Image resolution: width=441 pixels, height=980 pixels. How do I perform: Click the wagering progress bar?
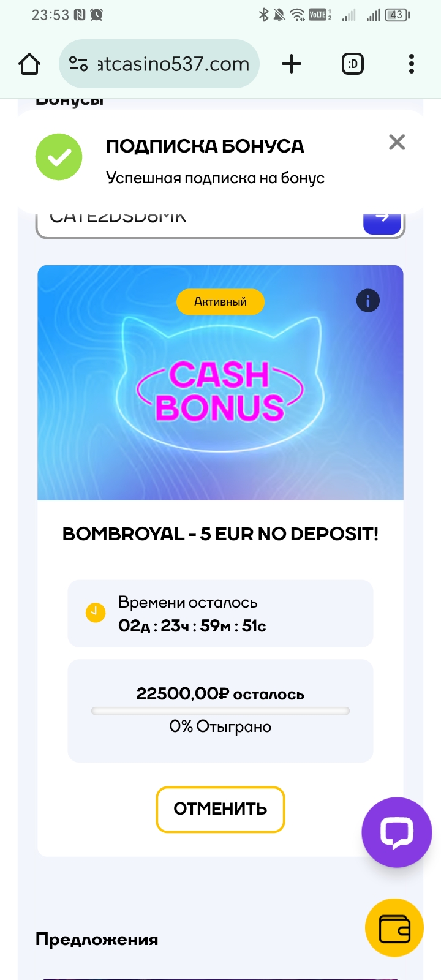pyautogui.click(x=221, y=711)
